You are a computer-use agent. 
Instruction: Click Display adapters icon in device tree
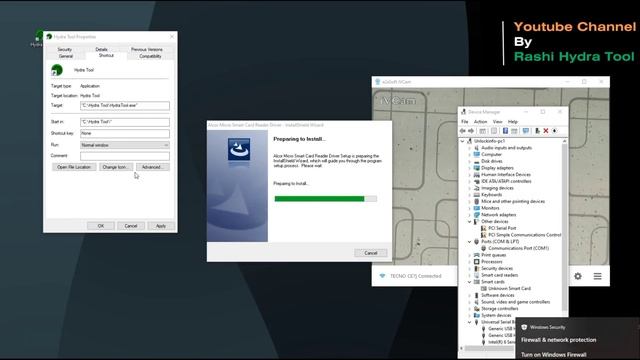click(x=476, y=168)
